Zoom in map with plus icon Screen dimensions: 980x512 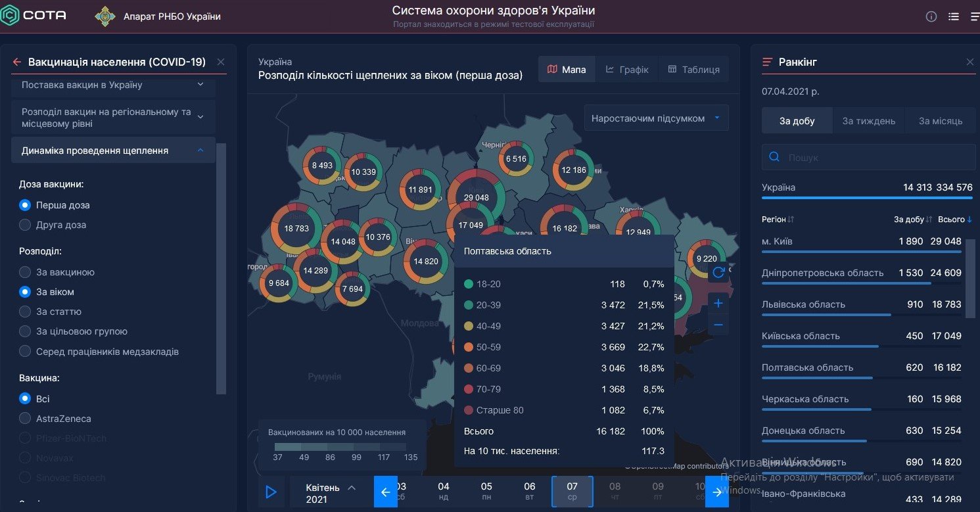718,304
